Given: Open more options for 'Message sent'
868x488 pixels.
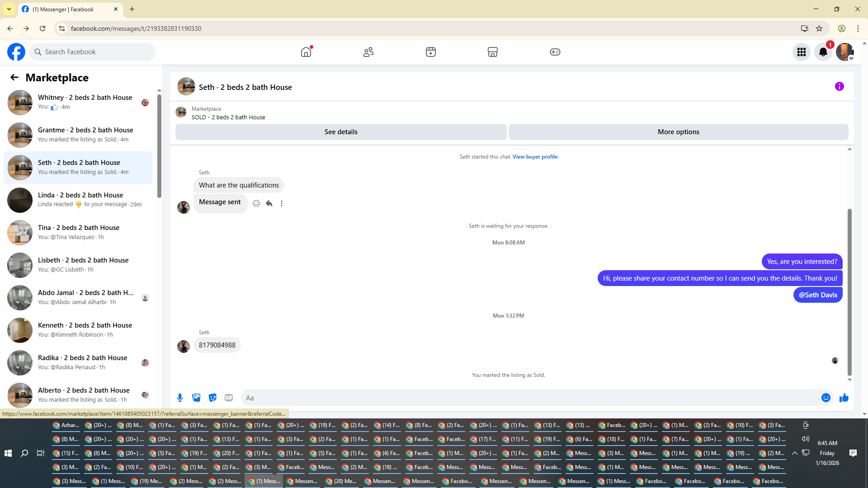Looking at the screenshot, I should (x=282, y=203).
